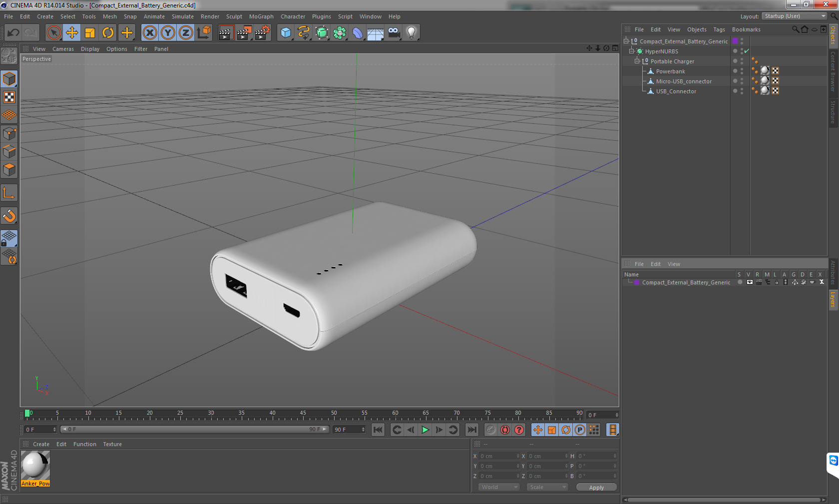This screenshot has width=839, height=504.
Task: Add a floor environment object
Action: coord(376,33)
